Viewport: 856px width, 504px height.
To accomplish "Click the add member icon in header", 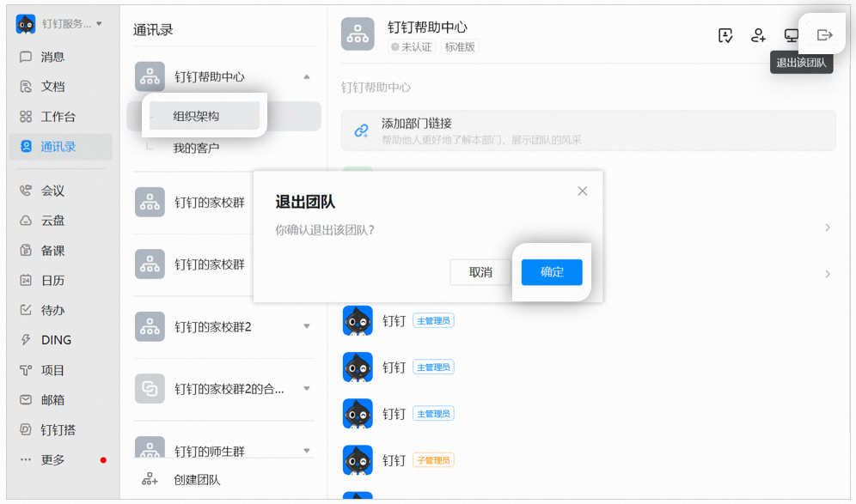I will [x=758, y=35].
